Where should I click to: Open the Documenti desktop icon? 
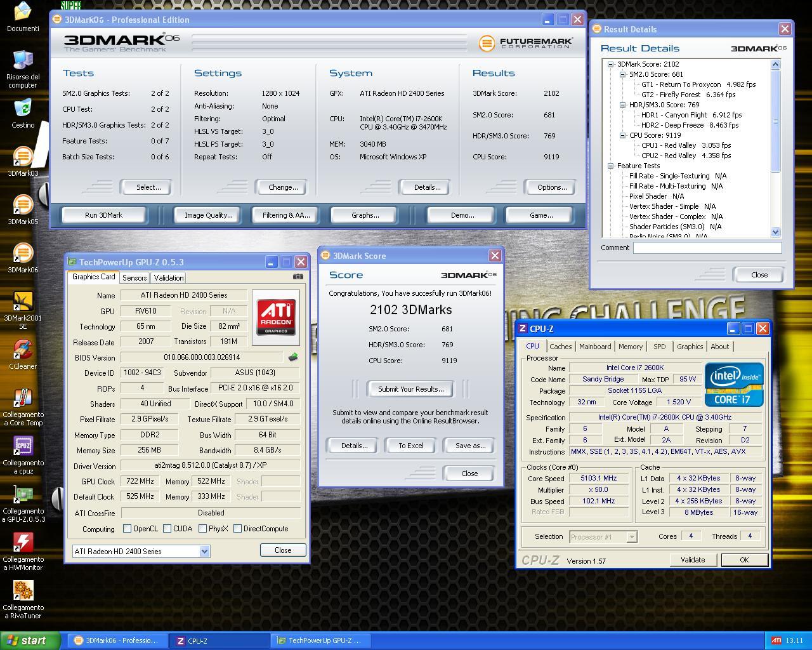tap(23, 17)
